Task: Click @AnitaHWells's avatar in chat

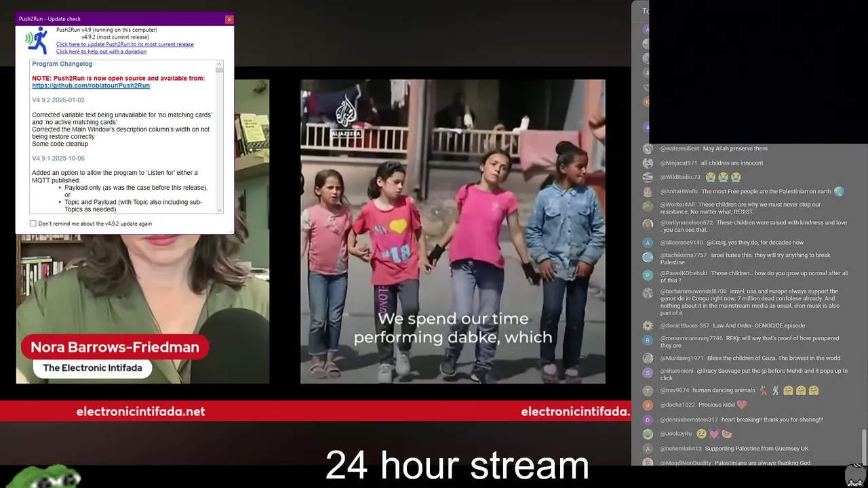Action: 648,192
